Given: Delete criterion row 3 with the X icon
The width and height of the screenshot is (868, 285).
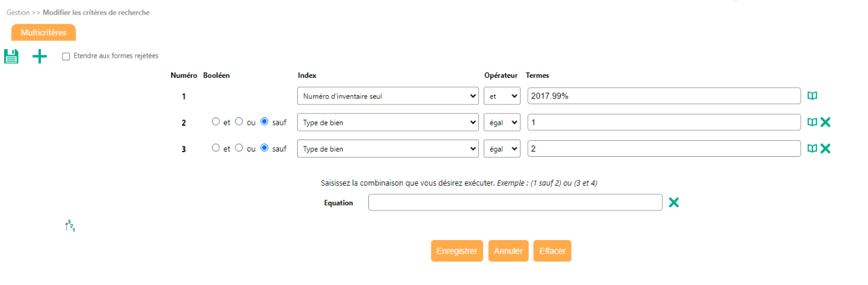Looking at the screenshot, I should tap(826, 148).
